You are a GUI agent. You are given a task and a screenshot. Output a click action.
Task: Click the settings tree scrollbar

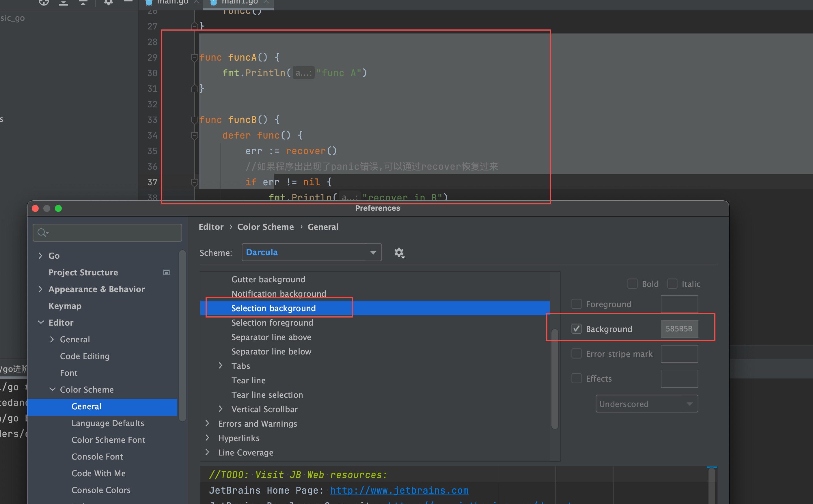(182, 336)
